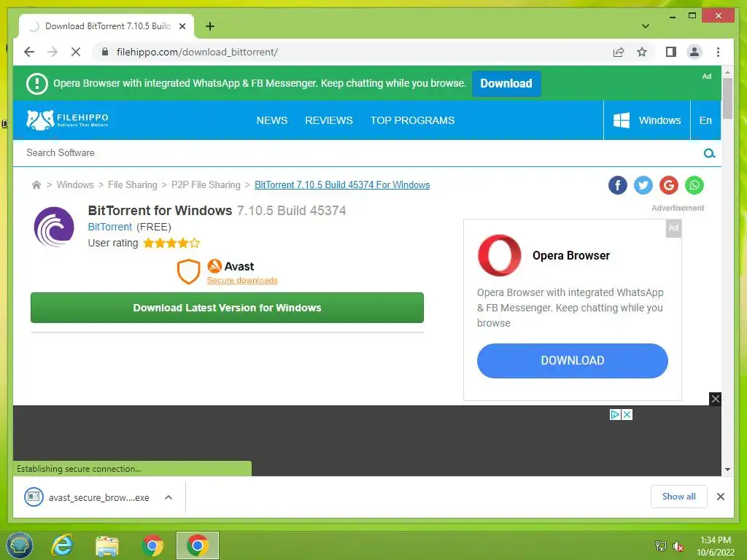Viewport: 747px width, 560px height.
Task: Click the blue Download button in the top banner
Action: [506, 83]
